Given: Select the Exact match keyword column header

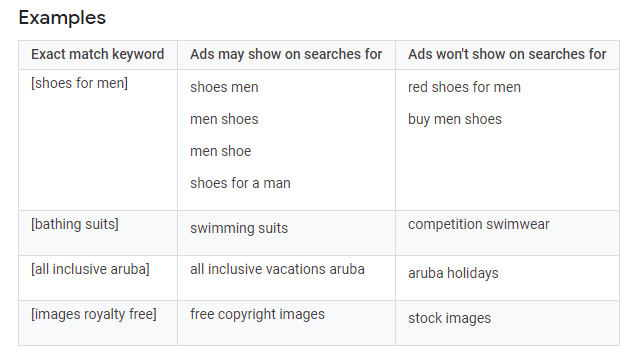Looking at the screenshot, I should pyautogui.click(x=98, y=54).
